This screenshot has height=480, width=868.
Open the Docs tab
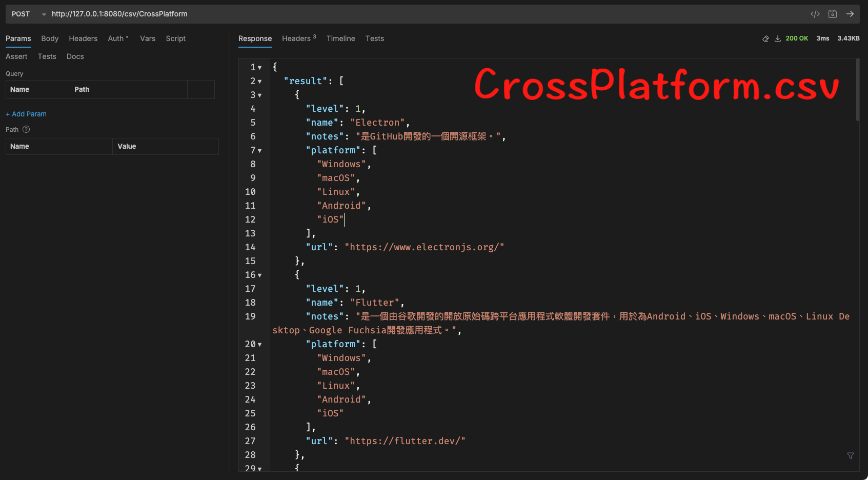point(75,56)
